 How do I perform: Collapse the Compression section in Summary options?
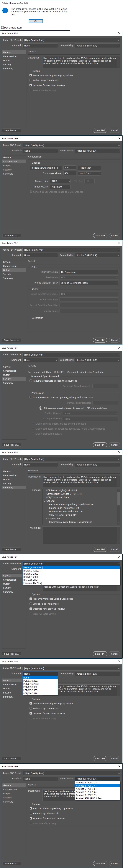pyautogui.click(x=45, y=519)
